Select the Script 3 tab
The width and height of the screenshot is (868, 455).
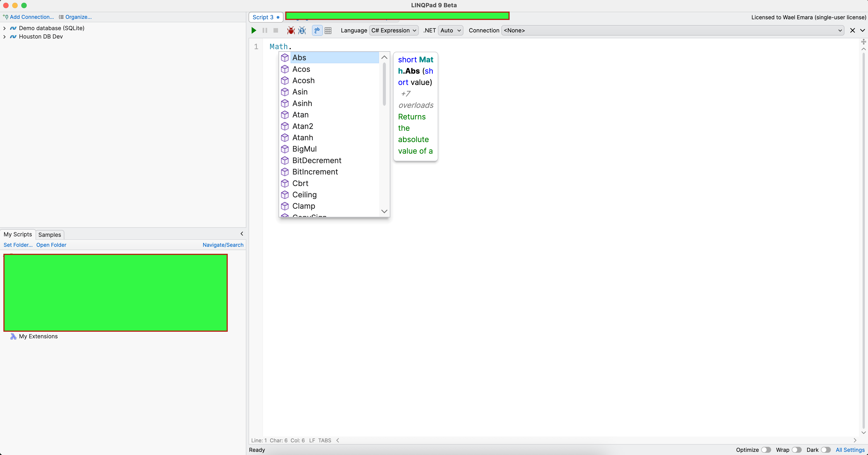tap(263, 17)
